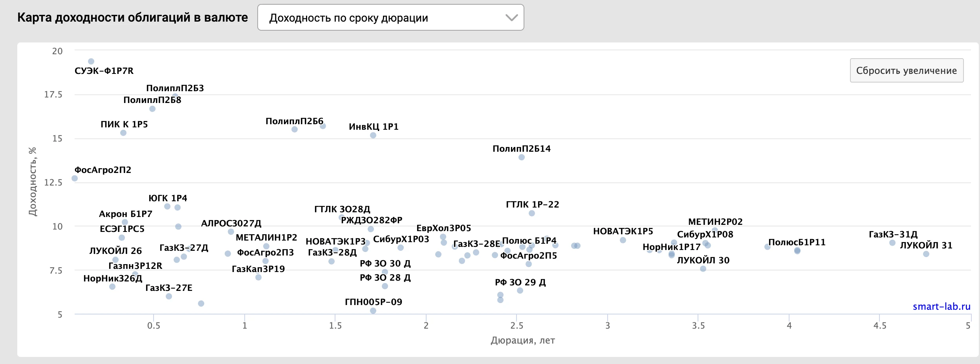This screenshot has width=980, height=364.
Task: Select the НорНик326Д data point
Action: coord(112,287)
